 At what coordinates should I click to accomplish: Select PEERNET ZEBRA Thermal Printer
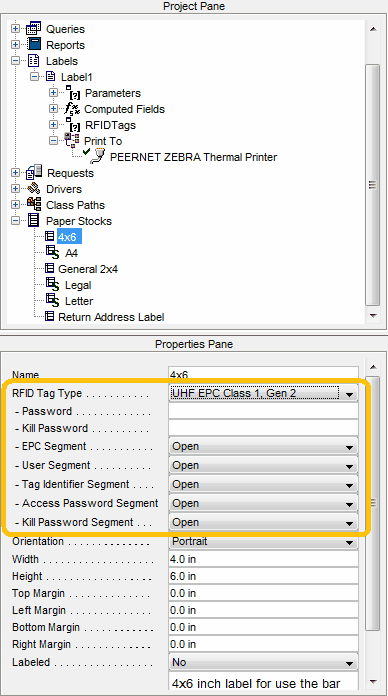[193, 157]
